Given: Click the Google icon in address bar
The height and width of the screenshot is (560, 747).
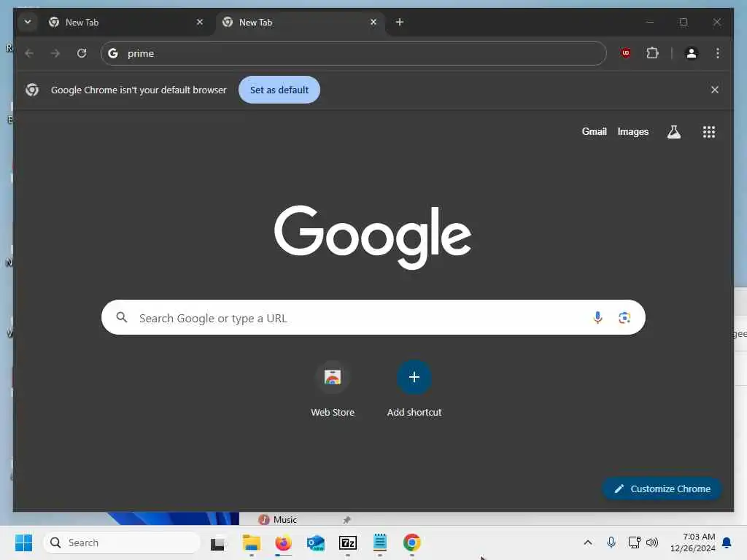Looking at the screenshot, I should tap(113, 53).
